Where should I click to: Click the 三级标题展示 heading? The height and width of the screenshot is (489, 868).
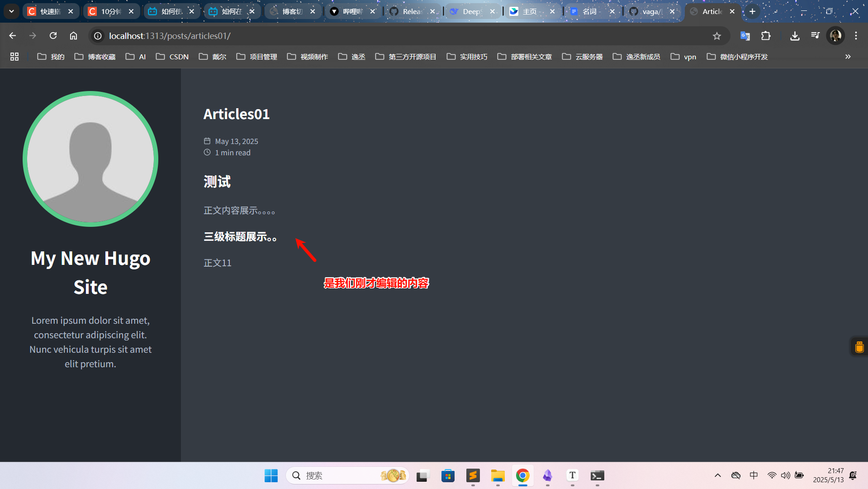pyautogui.click(x=240, y=237)
